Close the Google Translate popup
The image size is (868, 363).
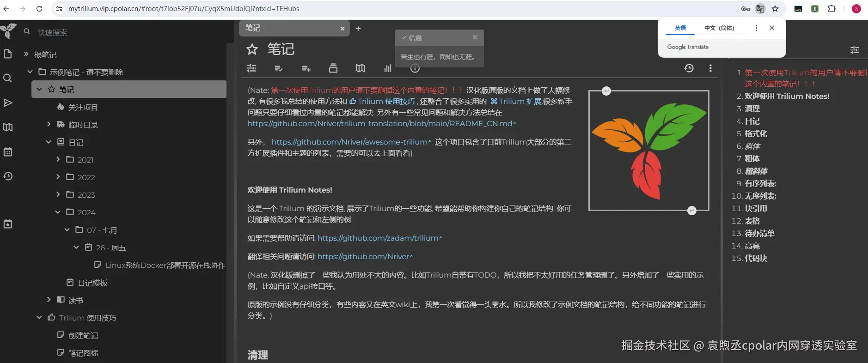coord(772,28)
